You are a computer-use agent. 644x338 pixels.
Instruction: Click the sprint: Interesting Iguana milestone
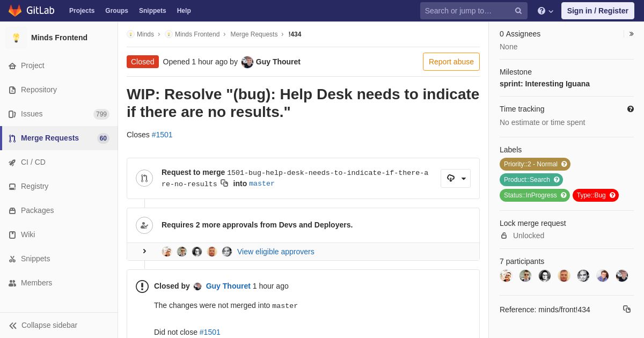coord(545,84)
